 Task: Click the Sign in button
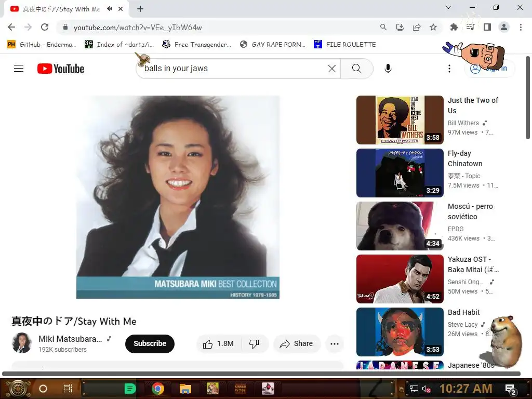489,69
